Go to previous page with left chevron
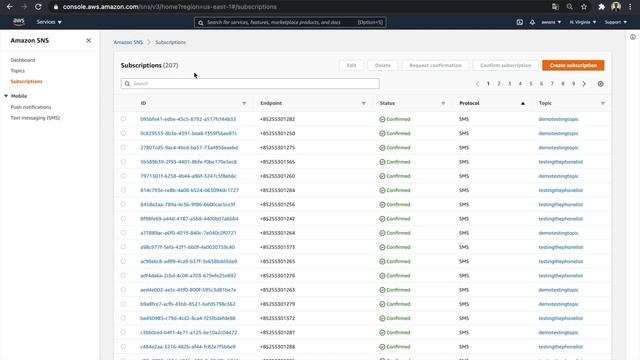The image size is (640, 360). click(x=477, y=84)
